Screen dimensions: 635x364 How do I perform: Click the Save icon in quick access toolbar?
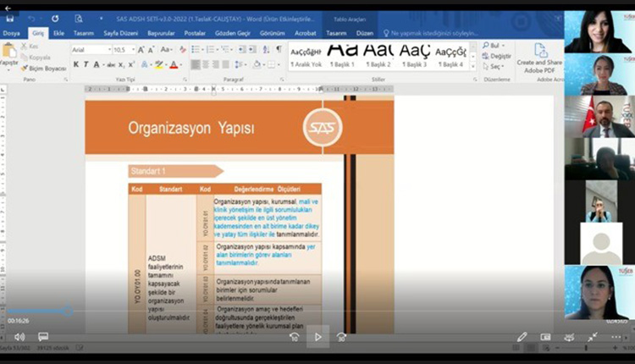click(9, 18)
